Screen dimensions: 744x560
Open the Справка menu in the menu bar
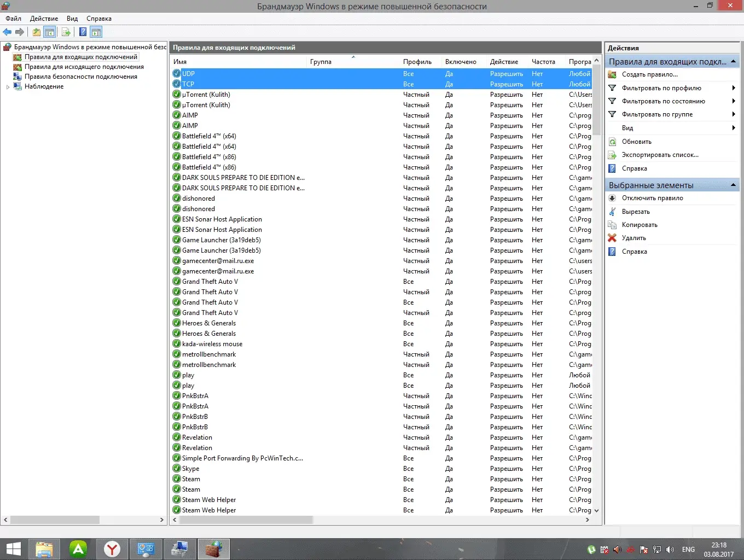[x=99, y=19]
